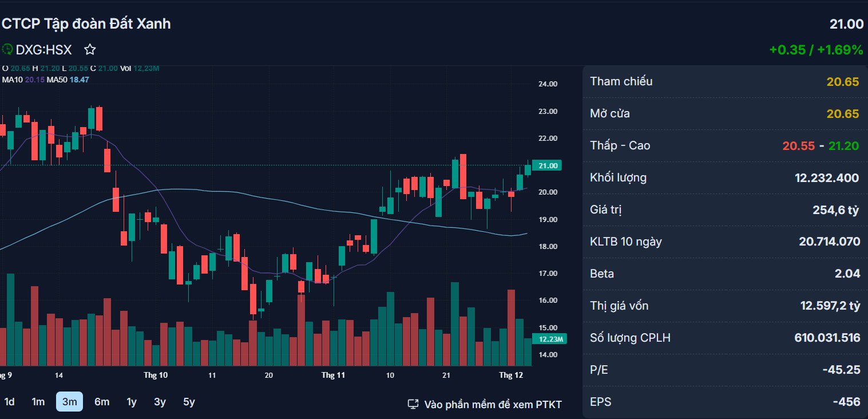
Task: Click the 'Thấp - Cao' row label
Action: (x=620, y=145)
